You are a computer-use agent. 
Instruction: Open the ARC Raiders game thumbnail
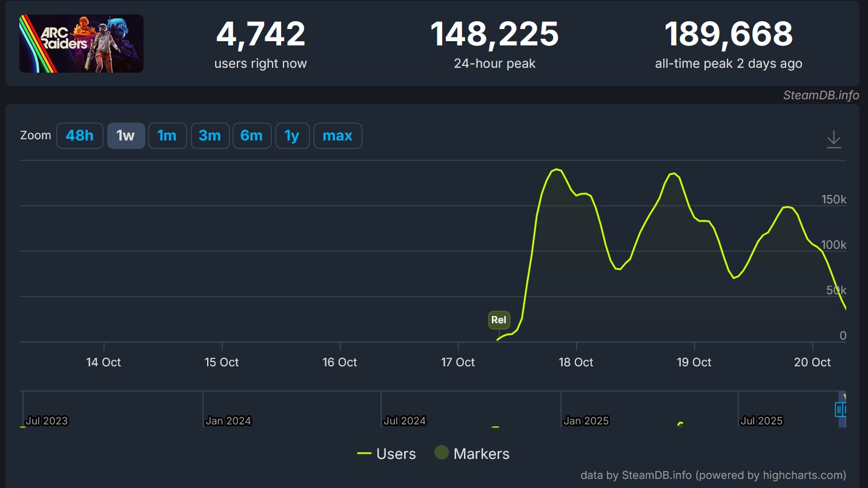click(81, 44)
